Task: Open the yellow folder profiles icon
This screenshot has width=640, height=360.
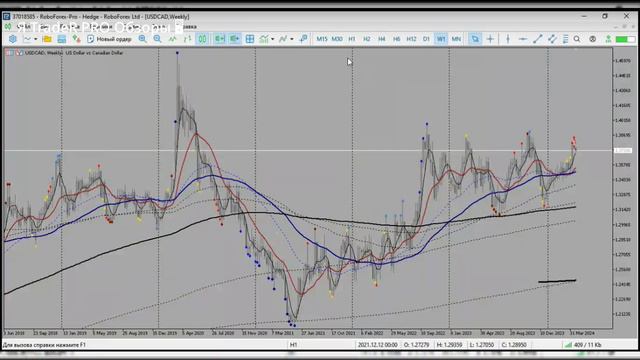Action: [47, 39]
